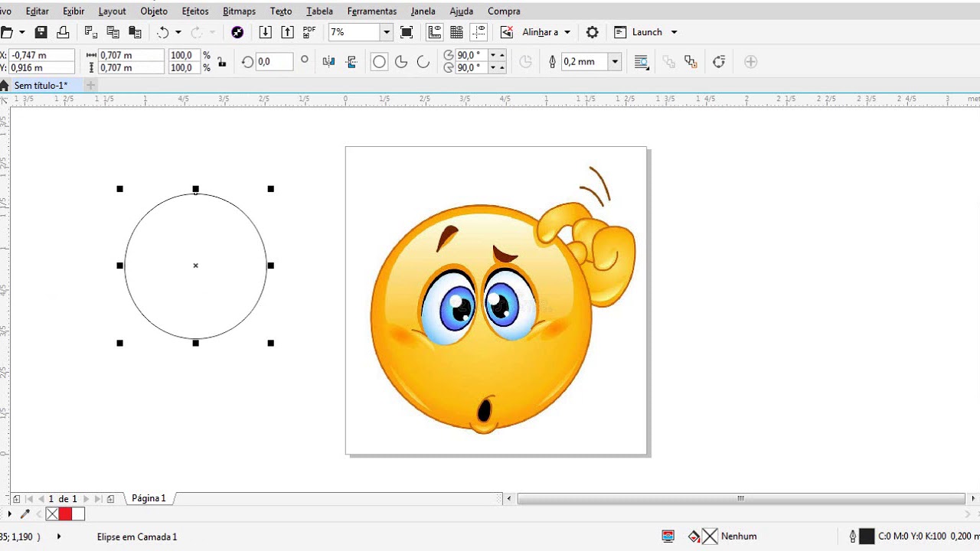Click the X position input field
This screenshot has width=980, height=551.
(42, 55)
